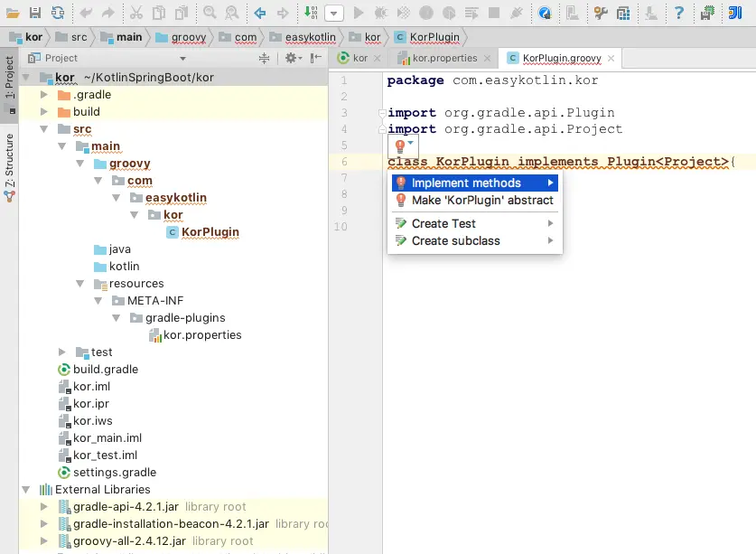Image resolution: width=756 pixels, height=554 pixels.
Task: Click the rightmost blue toolbar icon
Action: (x=735, y=13)
